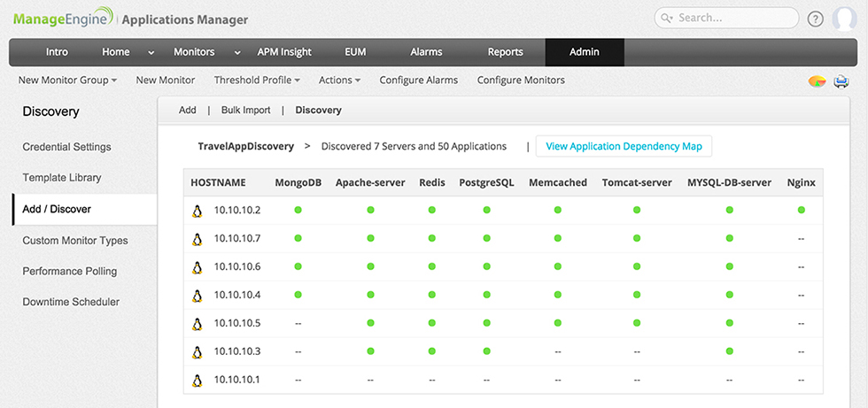Expand the Monitors tab dropdown arrow
The height and width of the screenshot is (408, 868).
237,53
